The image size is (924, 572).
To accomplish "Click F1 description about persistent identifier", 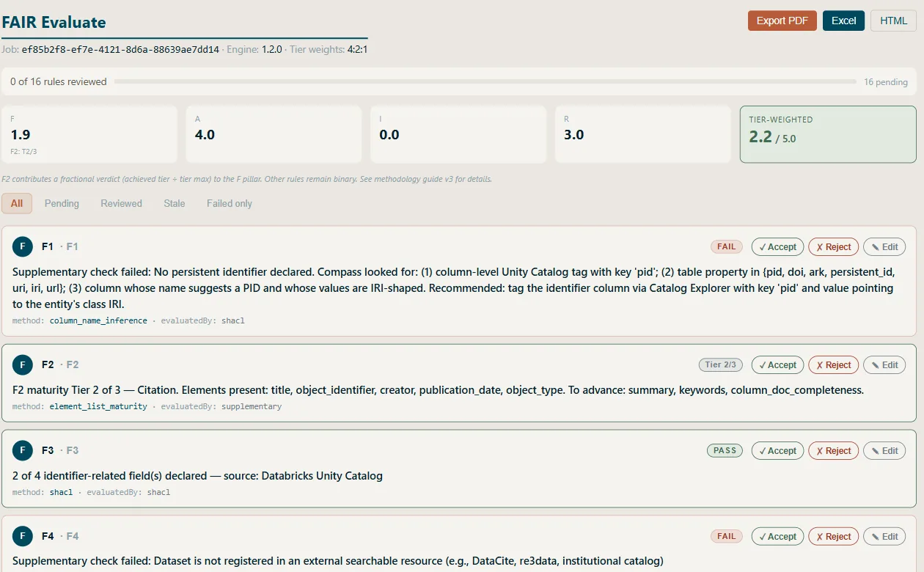I will point(454,287).
